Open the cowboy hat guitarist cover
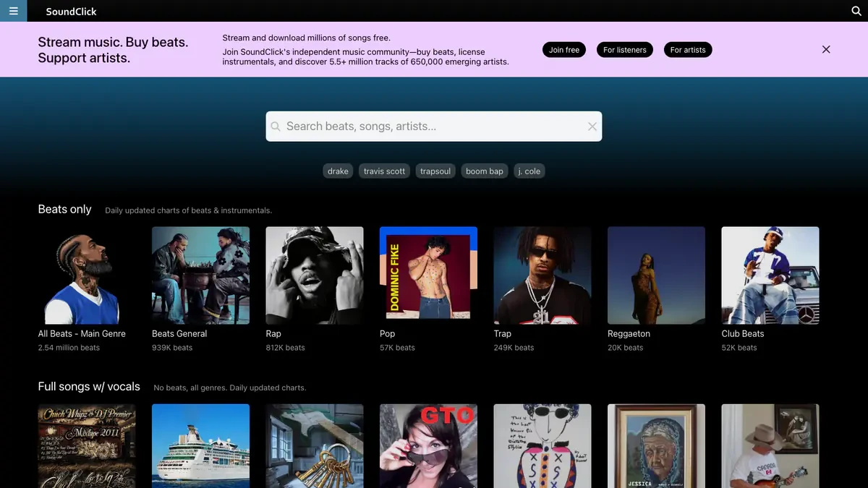868x488 pixels. 770,446
